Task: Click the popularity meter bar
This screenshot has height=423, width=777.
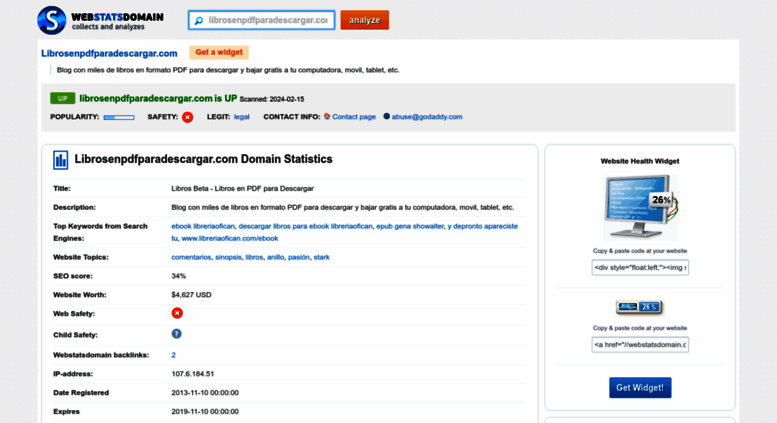Action: click(x=119, y=117)
